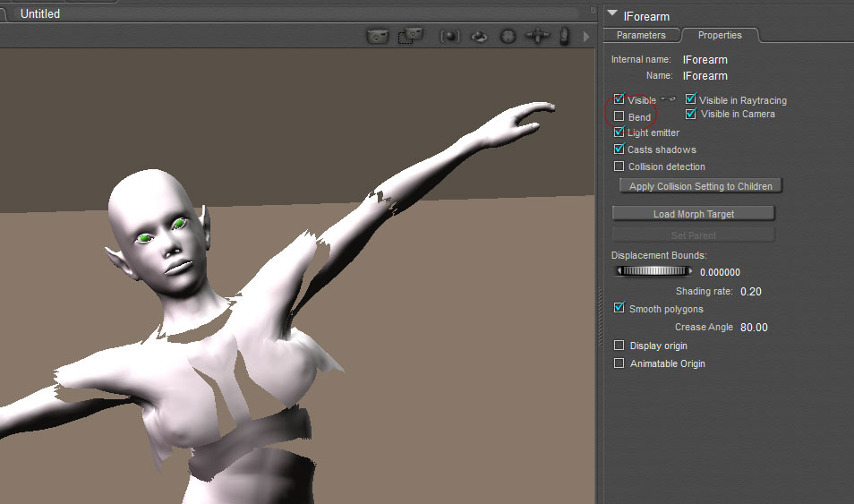Click the area render camera icon
The image size is (854, 504).
pyautogui.click(x=410, y=36)
